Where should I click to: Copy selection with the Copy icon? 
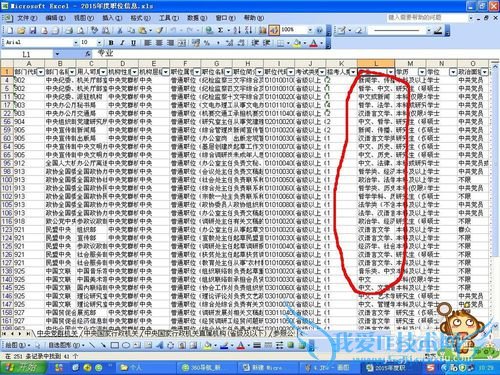click(131, 31)
